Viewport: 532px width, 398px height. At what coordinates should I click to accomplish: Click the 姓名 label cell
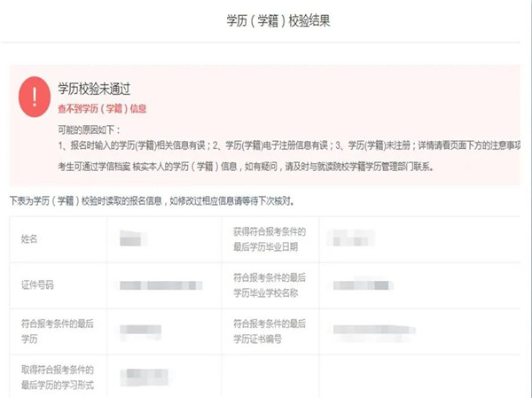[29, 239]
